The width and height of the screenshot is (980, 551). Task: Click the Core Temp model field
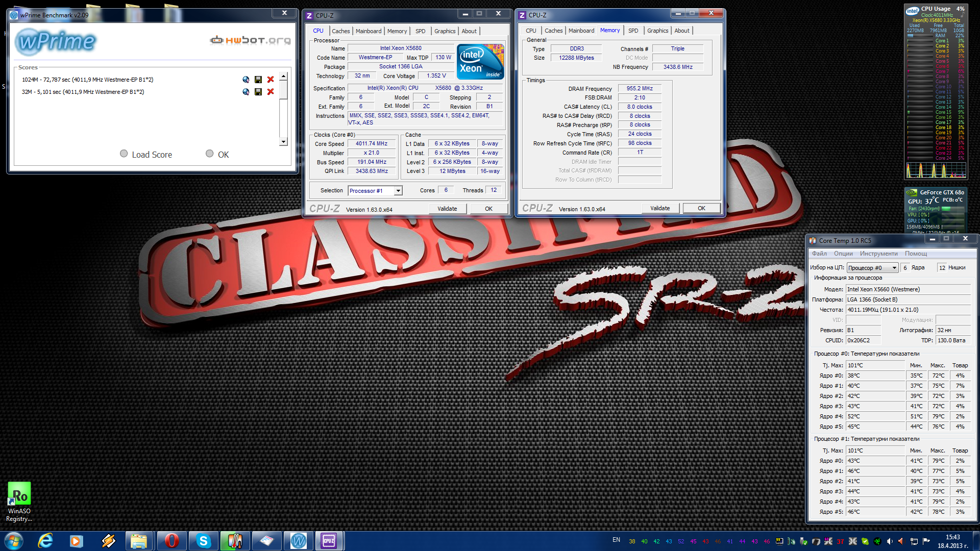coord(908,289)
